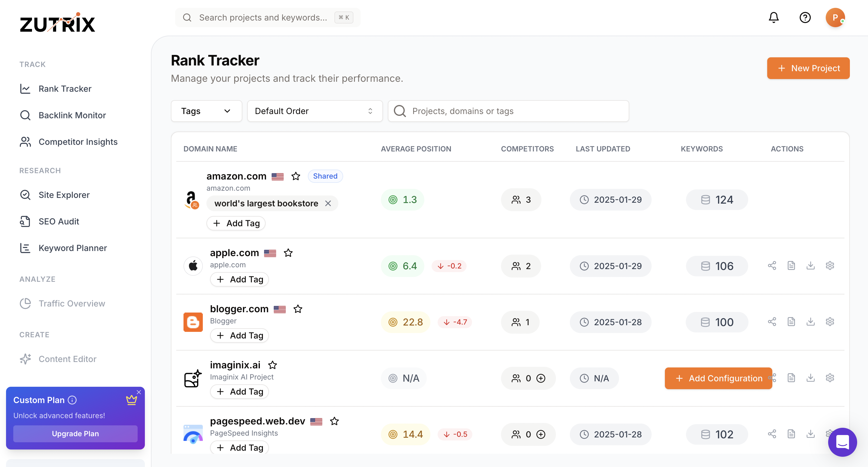Open the amazon.com project title
The width and height of the screenshot is (868, 467).
(236, 176)
